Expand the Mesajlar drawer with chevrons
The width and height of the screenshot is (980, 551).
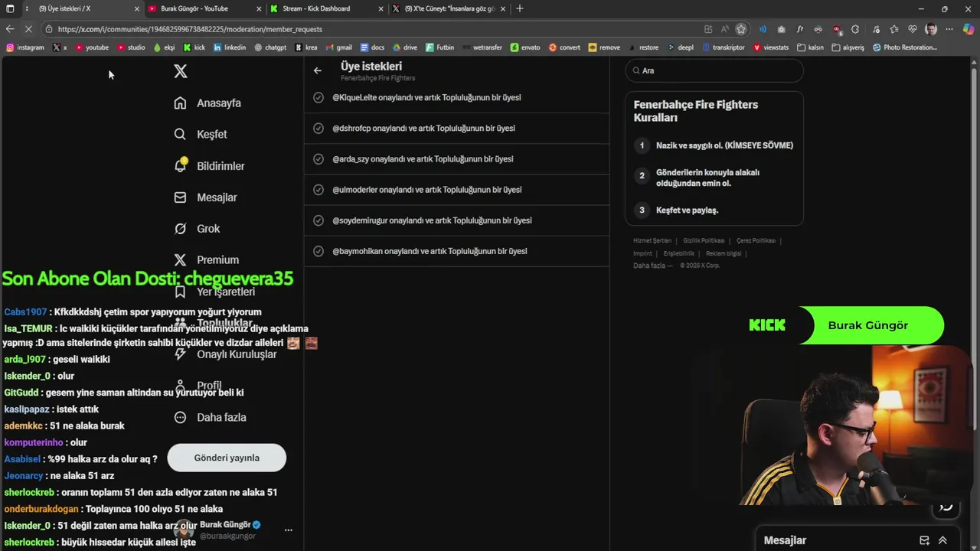coord(942,540)
